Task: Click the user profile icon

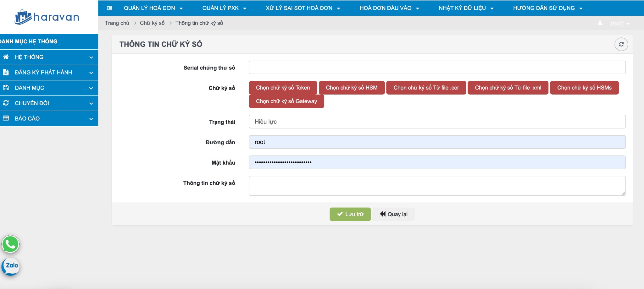Action: click(x=600, y=23)
